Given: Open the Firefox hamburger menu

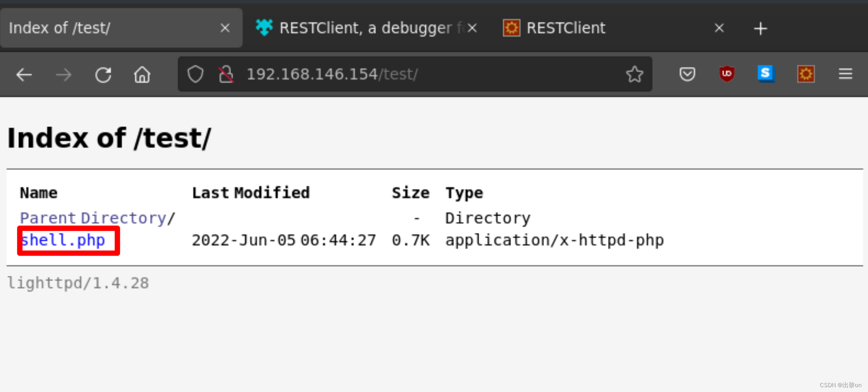Looking at the screenshot, I should point(845,74).
